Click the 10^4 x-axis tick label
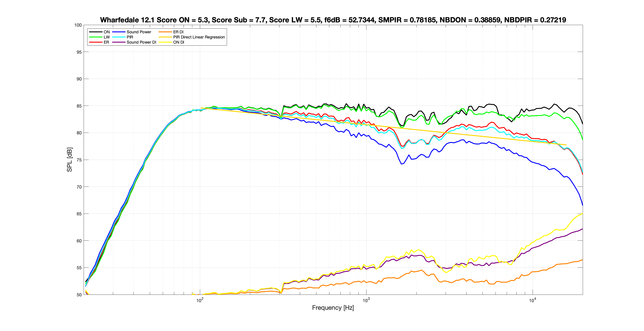The height and width of the screenshot is (331, 644). click(x=532, y=300)
